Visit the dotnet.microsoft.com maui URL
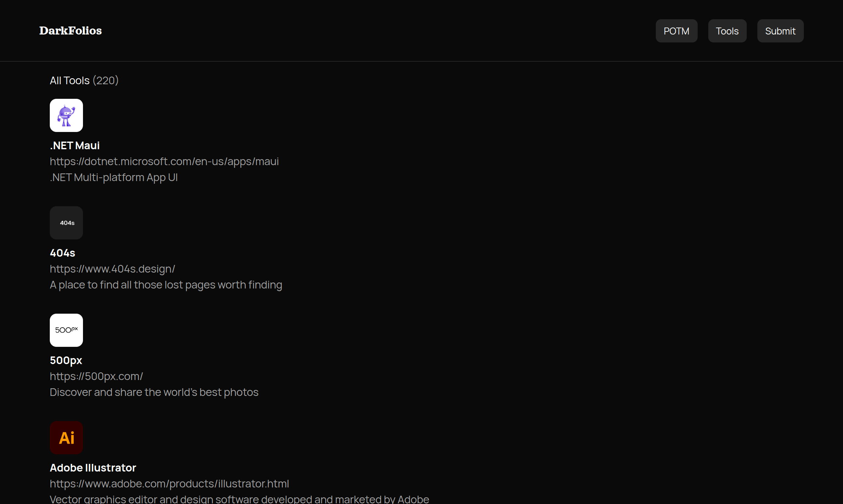 coord(164,161)
